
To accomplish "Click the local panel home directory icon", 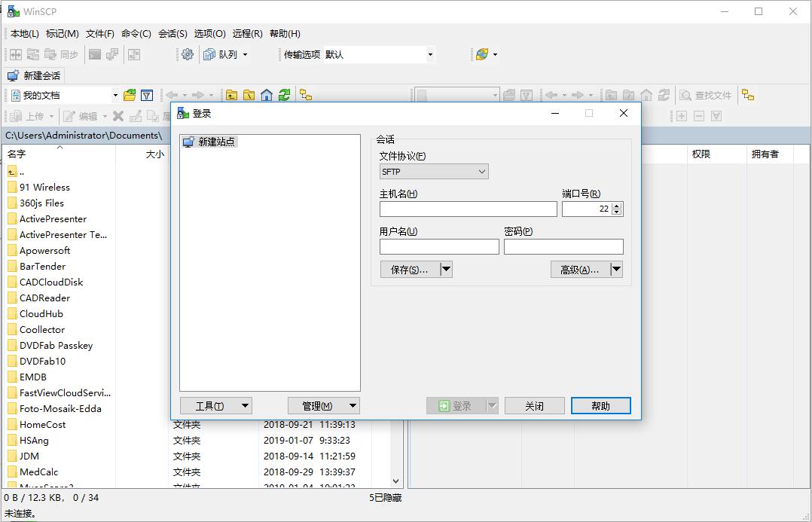I will click(267, 95).
